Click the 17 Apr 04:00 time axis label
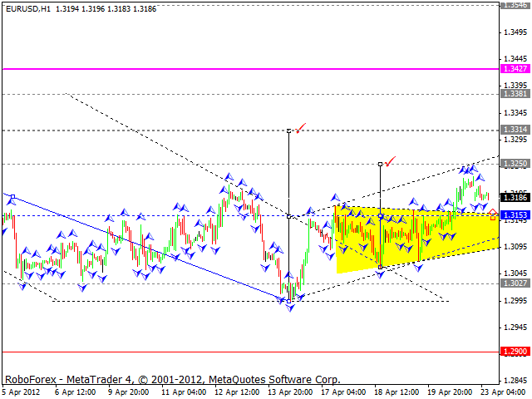Viewport: 532px width, 399px height. (343, 392)
